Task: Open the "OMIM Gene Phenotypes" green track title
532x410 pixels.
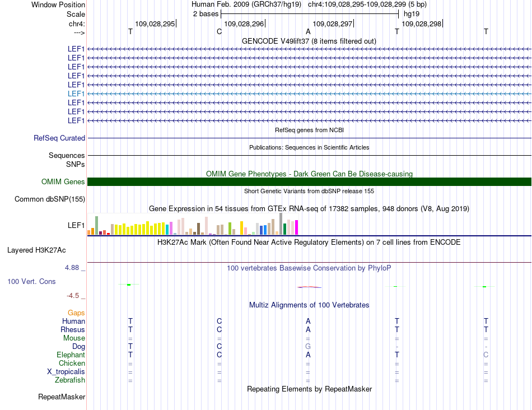Action: tap(309, 174)
